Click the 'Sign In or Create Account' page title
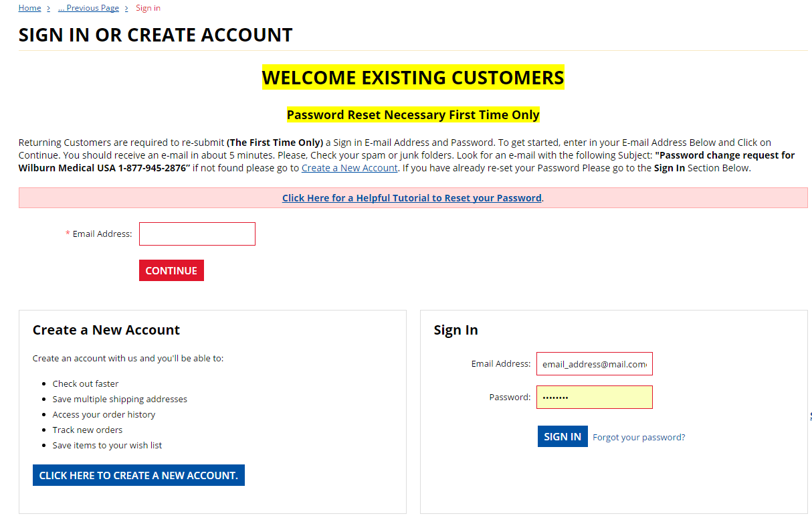 (155, 35)
